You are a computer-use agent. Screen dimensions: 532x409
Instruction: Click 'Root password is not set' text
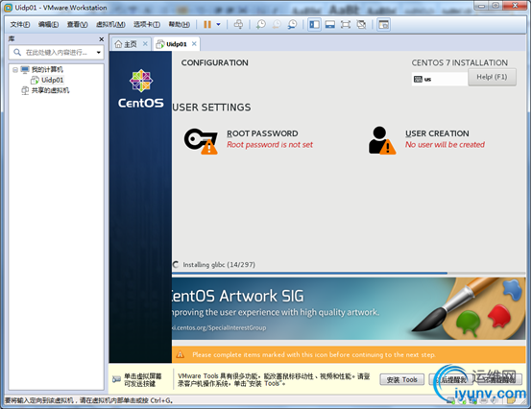270,144
